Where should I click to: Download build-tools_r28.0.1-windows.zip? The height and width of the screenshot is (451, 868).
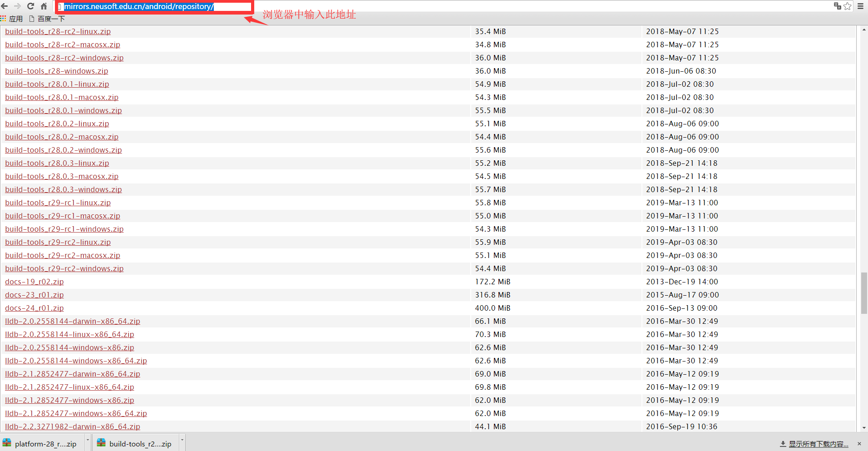pos(63,110)
